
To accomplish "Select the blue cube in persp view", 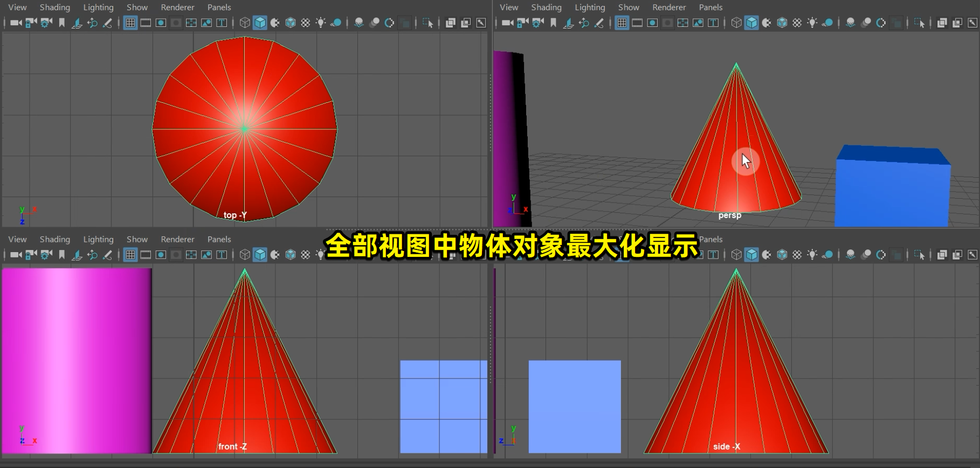I will (893, 186).
